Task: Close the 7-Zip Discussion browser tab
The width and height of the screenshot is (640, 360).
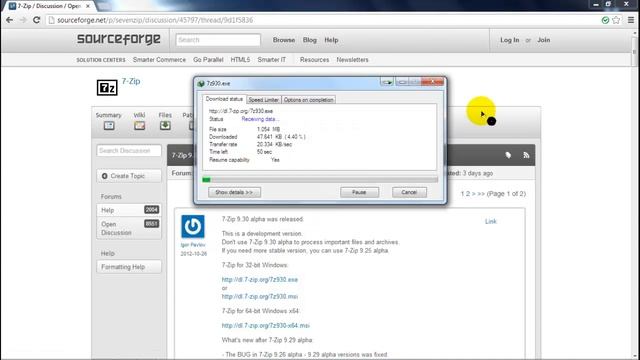Action: pos(88,6)
